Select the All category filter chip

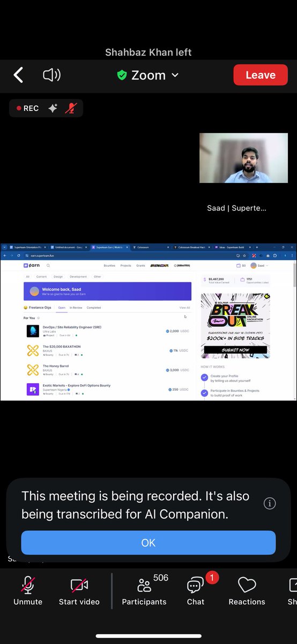[x=28, y=277]
